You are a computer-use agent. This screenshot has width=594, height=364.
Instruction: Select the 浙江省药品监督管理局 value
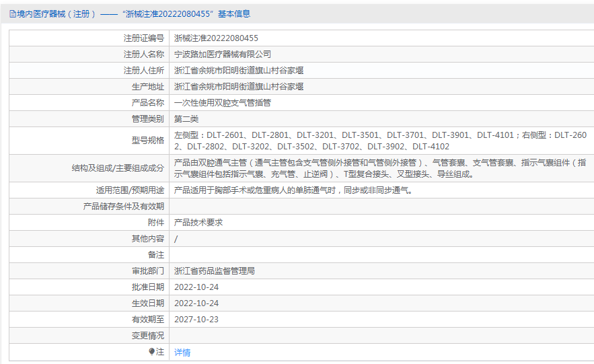(x=215, y=271)
